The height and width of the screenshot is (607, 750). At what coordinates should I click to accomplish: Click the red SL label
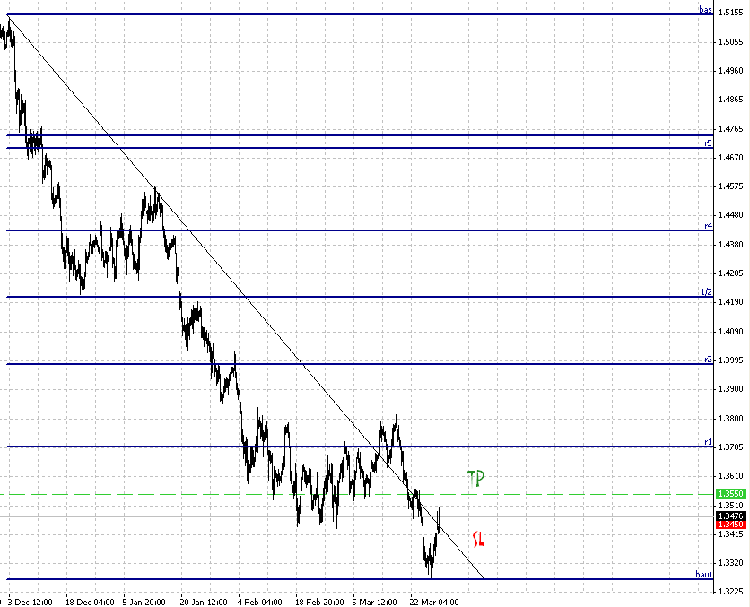click(x=478, y=539)
